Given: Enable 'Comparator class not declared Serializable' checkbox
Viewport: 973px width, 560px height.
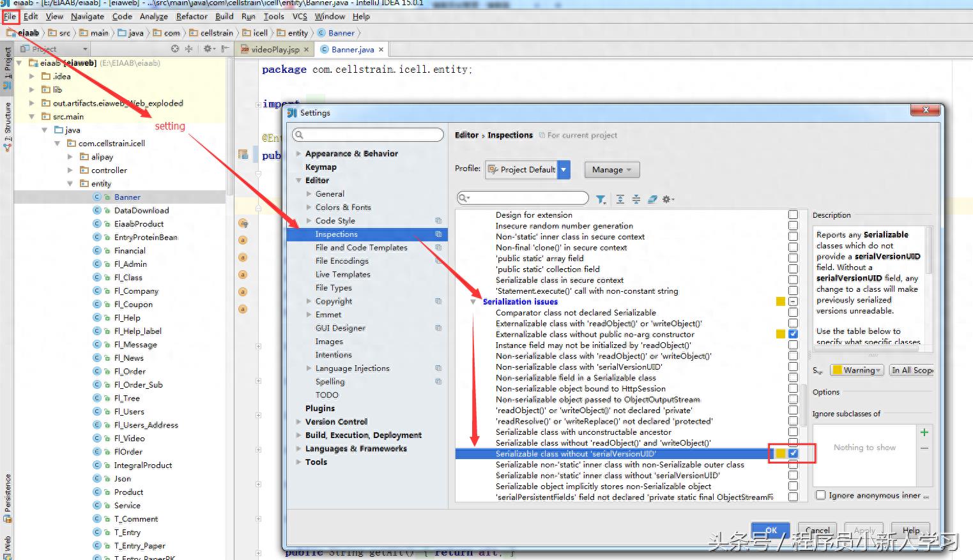Looking at the screenshot, I should (793, 312).
